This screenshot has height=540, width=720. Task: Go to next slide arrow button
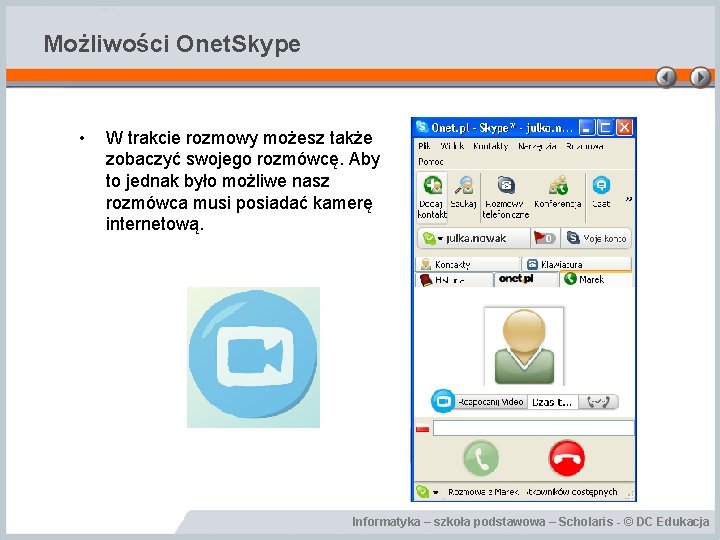coord(700,77)
